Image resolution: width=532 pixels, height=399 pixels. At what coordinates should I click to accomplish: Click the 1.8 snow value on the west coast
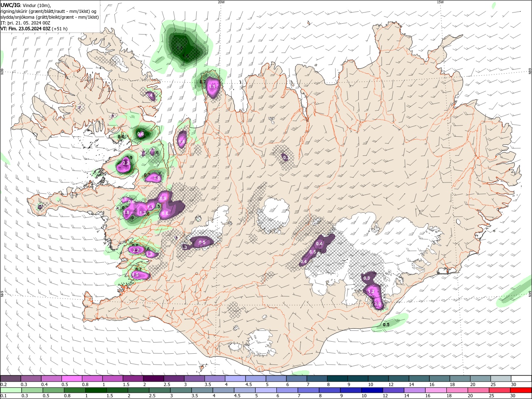[x=126, y=212]
